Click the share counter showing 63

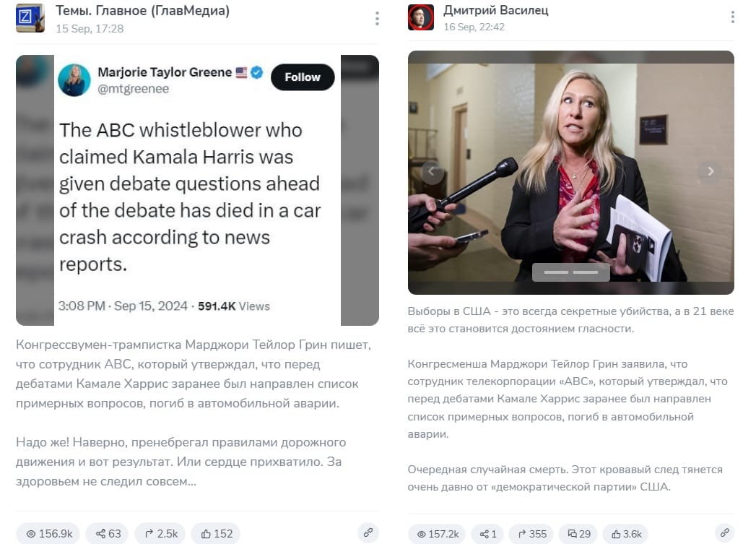pos(108,533)
